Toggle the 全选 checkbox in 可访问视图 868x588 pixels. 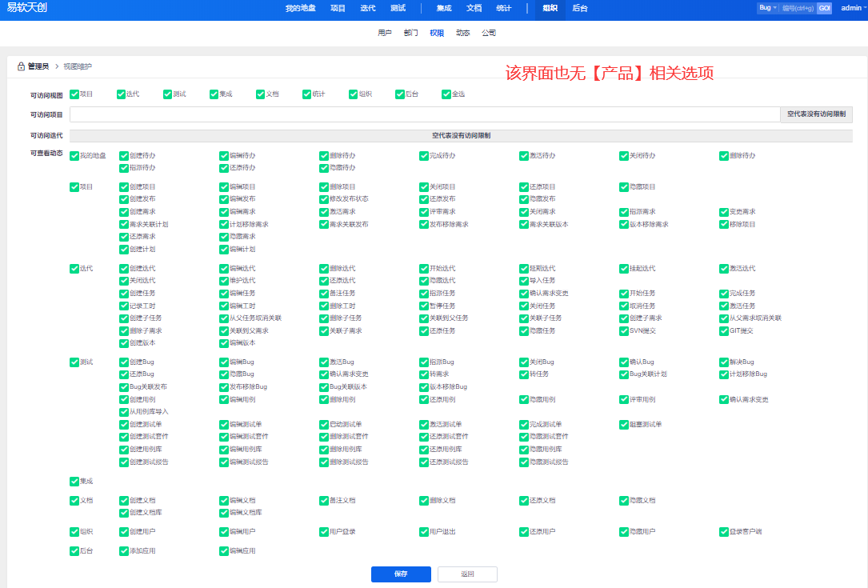446,94
